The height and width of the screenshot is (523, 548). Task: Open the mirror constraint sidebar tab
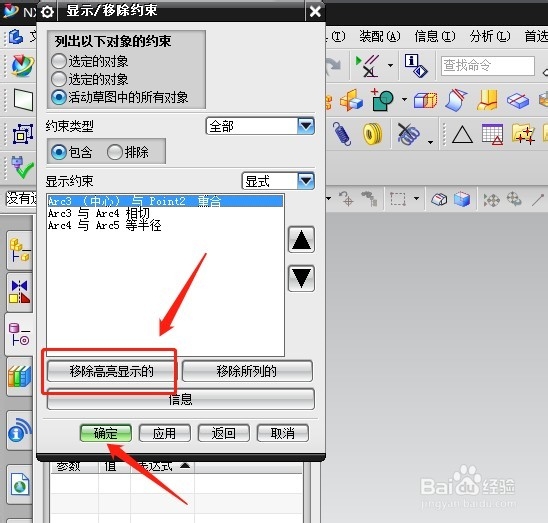20,292
